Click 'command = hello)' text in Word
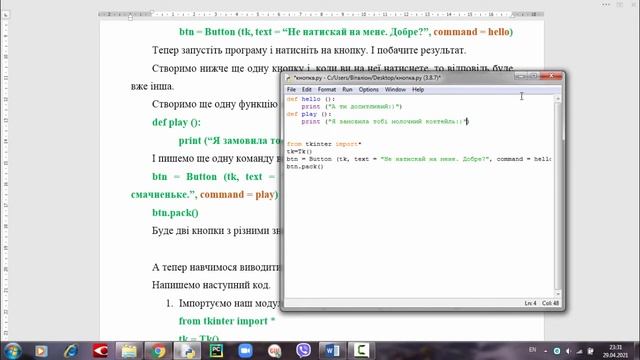Viewport: 640px width, 360px height. tap(473, 32)
